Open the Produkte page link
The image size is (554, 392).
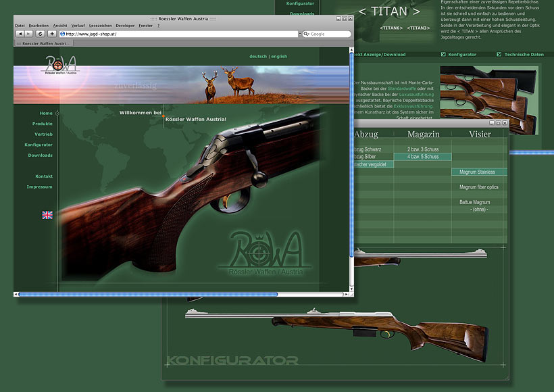coord(42,124)
